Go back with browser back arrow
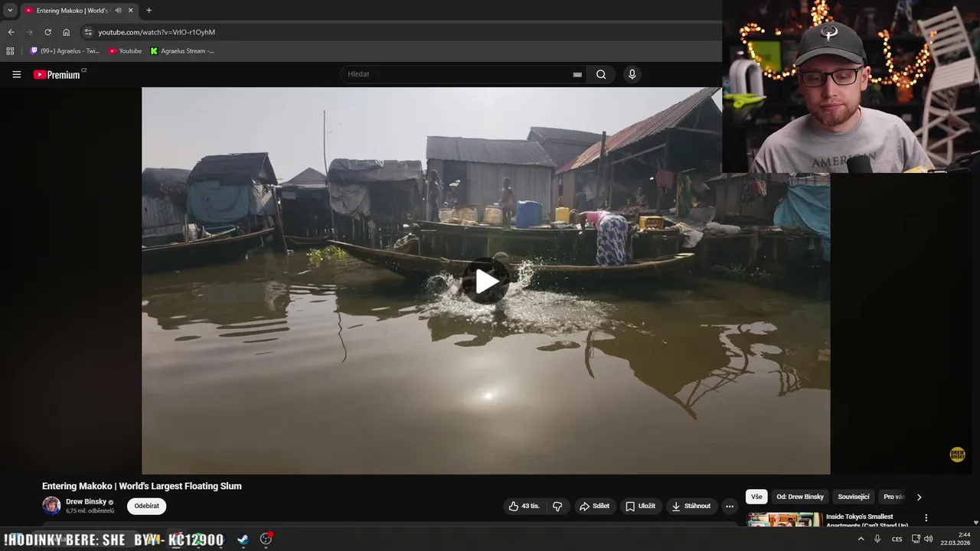980x551 pixels. coord(11,32)
